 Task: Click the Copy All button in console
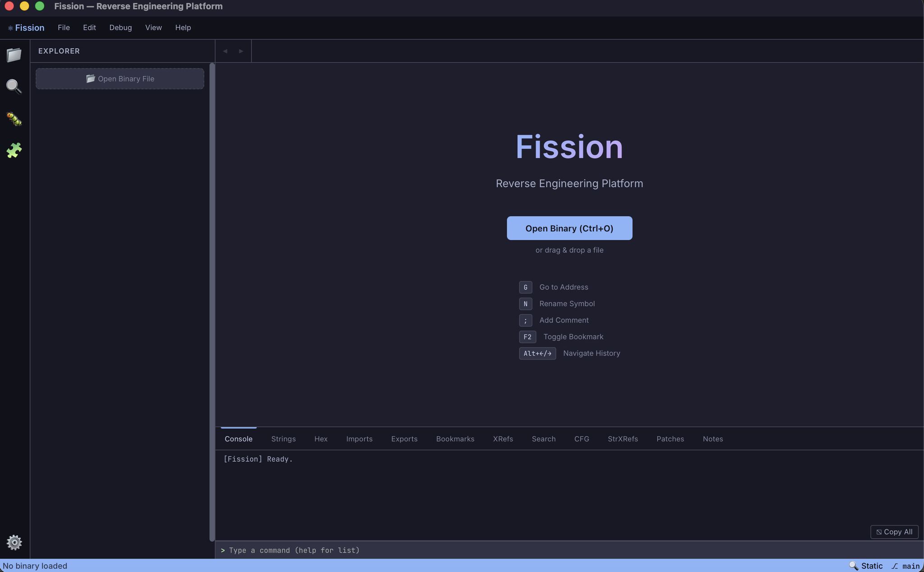coord(894,532)
